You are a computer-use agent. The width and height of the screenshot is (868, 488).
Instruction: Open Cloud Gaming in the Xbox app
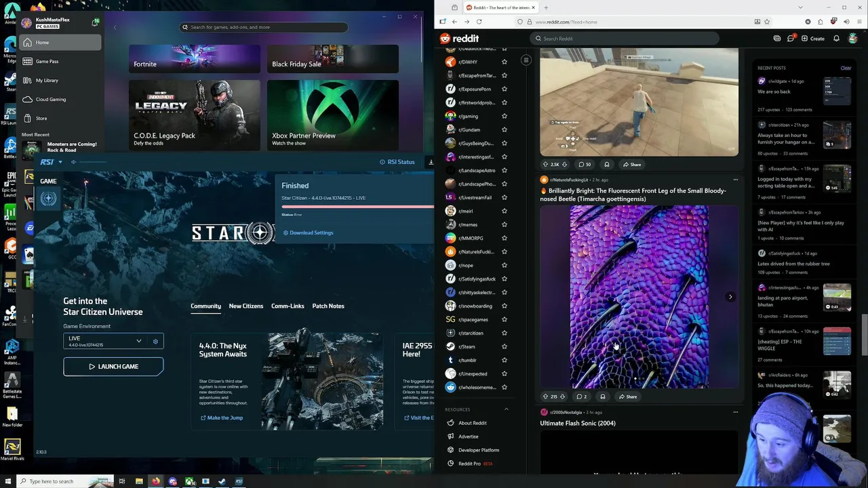coord(60,100)
